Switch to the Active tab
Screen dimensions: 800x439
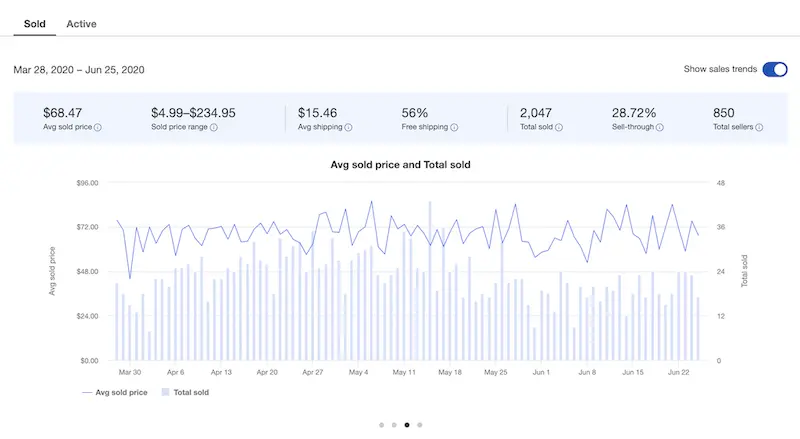click(x=81, y=23)
